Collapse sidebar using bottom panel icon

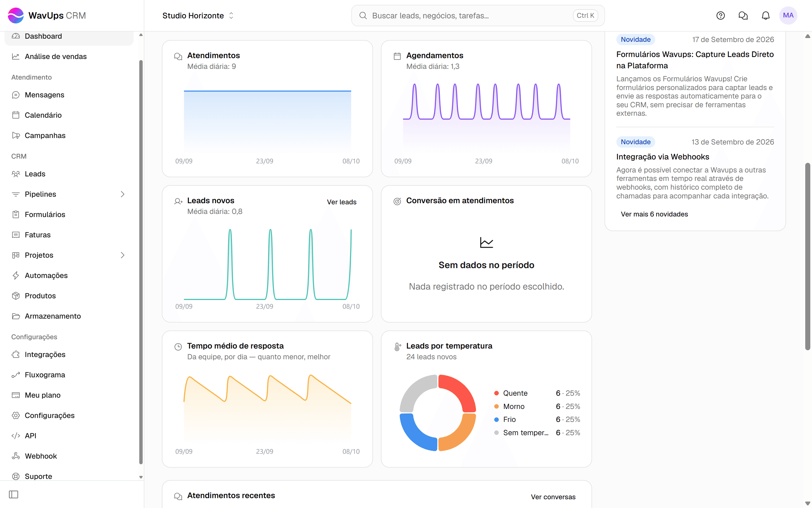[x=14, y=494]
